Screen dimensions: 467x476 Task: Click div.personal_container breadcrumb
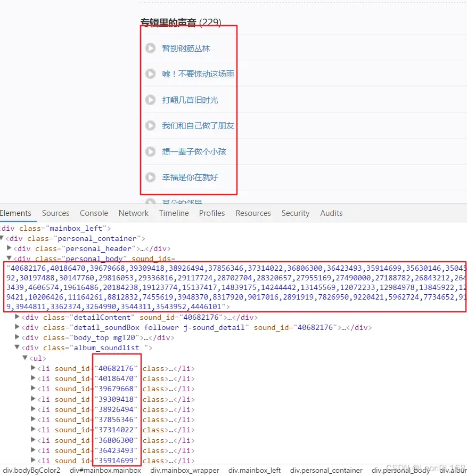click(326, 470)
